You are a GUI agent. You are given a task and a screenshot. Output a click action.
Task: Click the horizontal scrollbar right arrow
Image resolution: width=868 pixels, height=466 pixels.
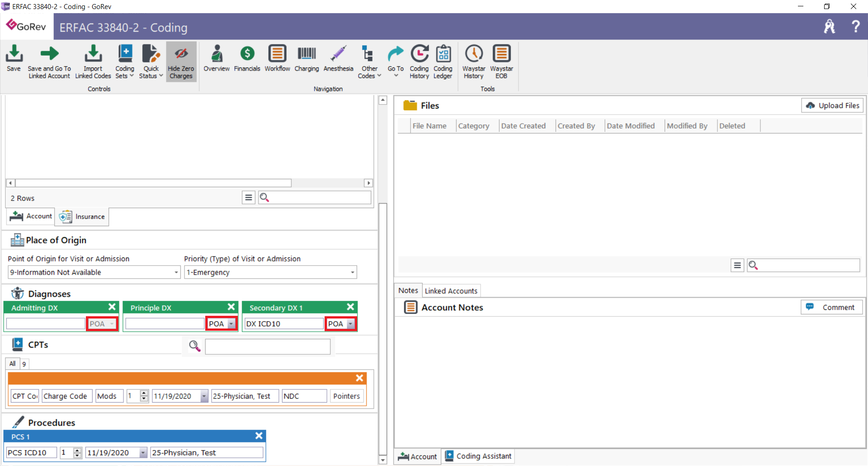point(368,183)
